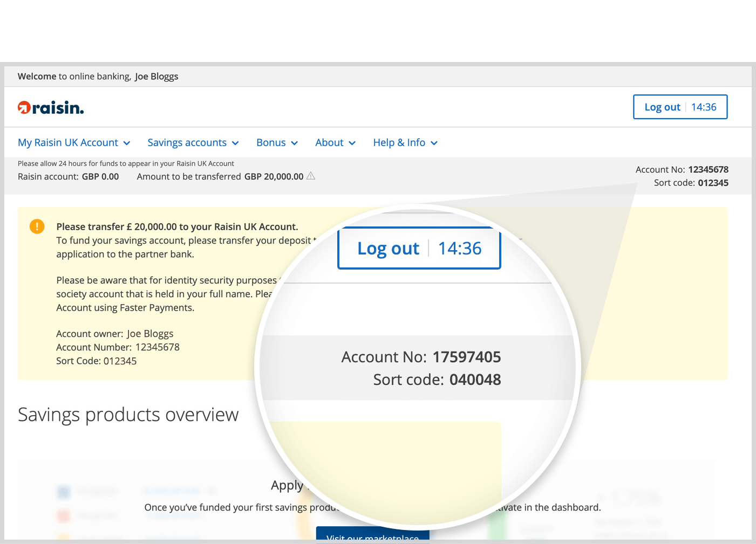Expand the chevron beside Savings accounts
Viewport: 756px width, 544px height.
[x=235, y=143]
